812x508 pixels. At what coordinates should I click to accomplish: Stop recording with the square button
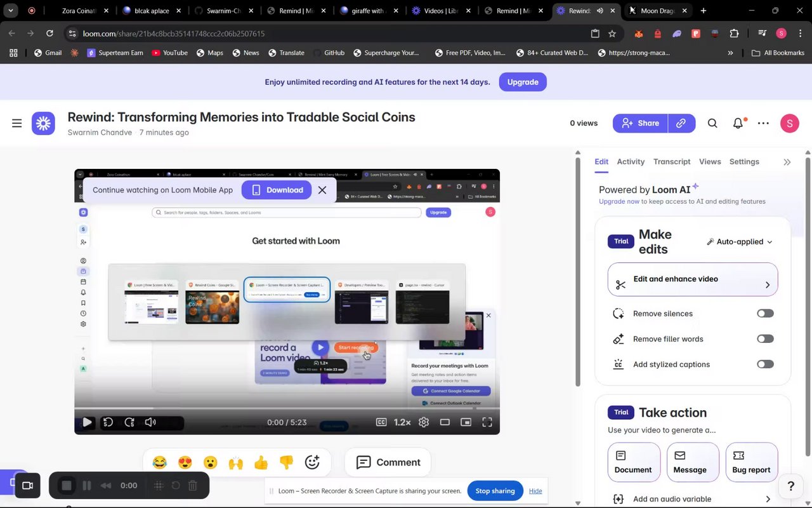point(67,486)
